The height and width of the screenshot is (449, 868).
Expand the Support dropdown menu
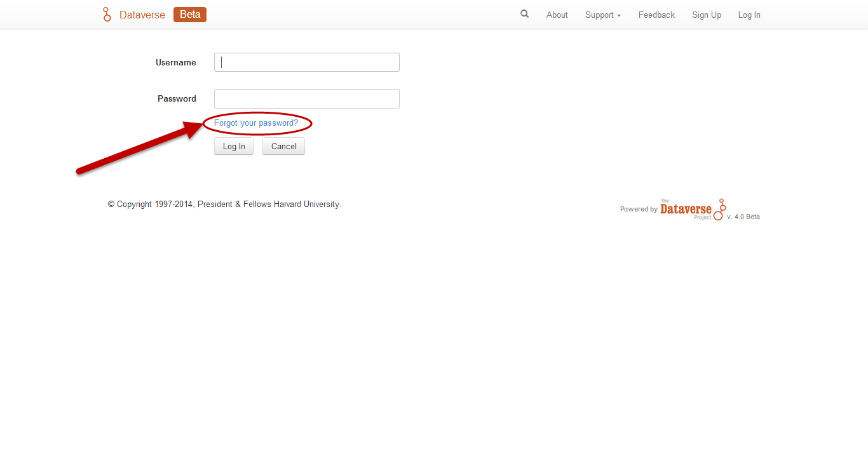click(603, 15)
